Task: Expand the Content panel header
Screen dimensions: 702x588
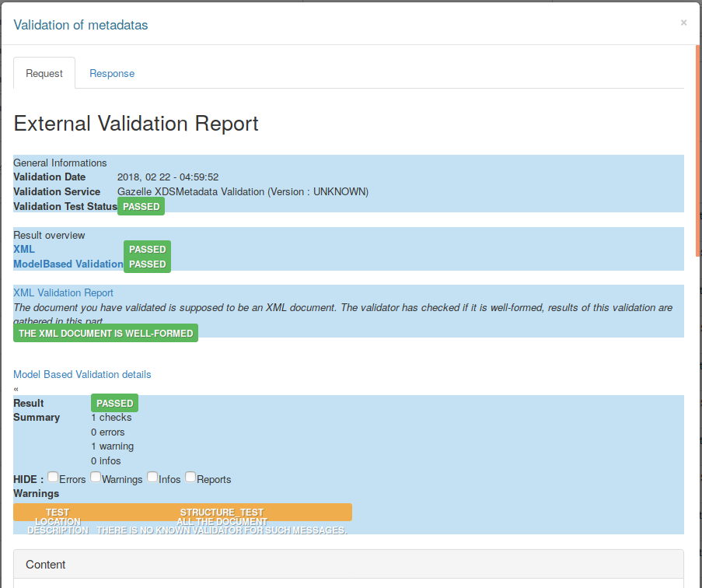Action: [x=348, y=565]
